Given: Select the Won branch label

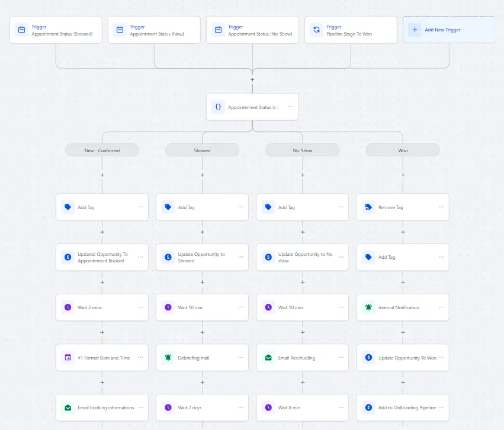Looking at the screenshot, I should tap(403, 150).
